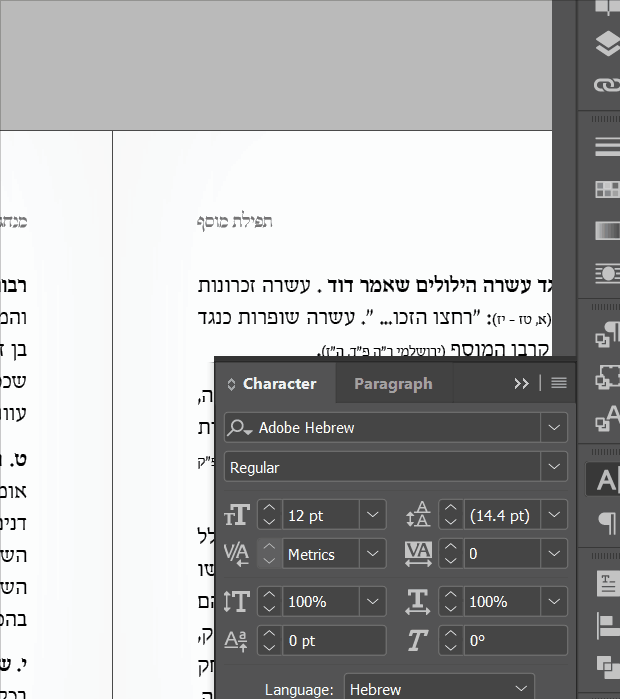
Task: Open the 12 pt font size dropdown
Action: [373, 514]
